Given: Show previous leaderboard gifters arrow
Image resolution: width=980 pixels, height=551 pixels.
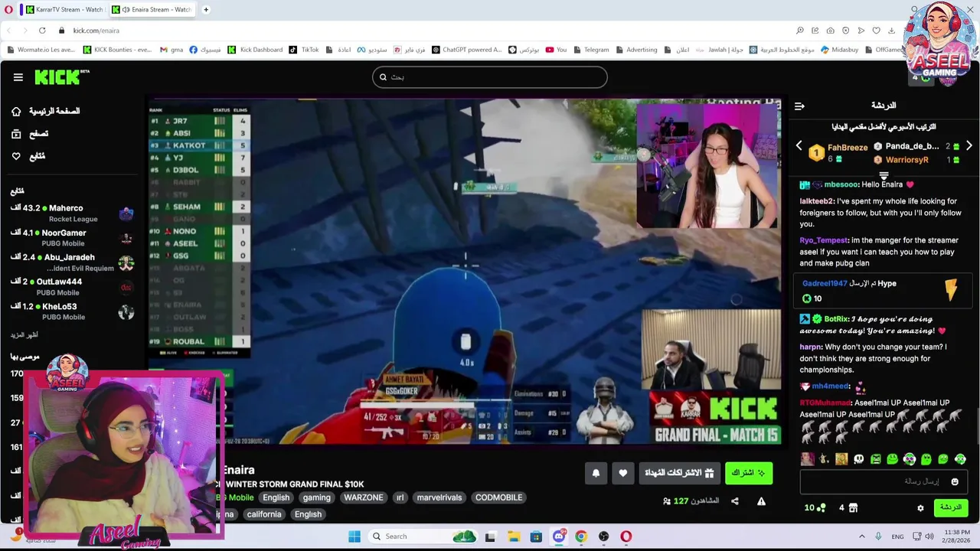Looking at the screenshot, I should tap(799, 145).
